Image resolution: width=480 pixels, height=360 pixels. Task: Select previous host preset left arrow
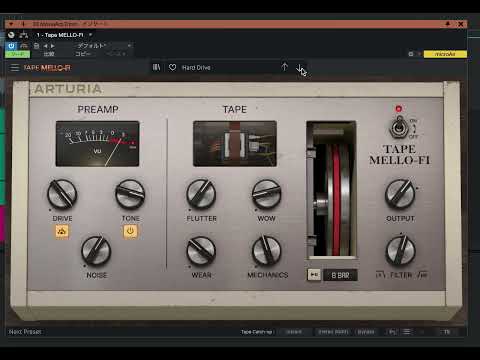(x=46, y=46)
